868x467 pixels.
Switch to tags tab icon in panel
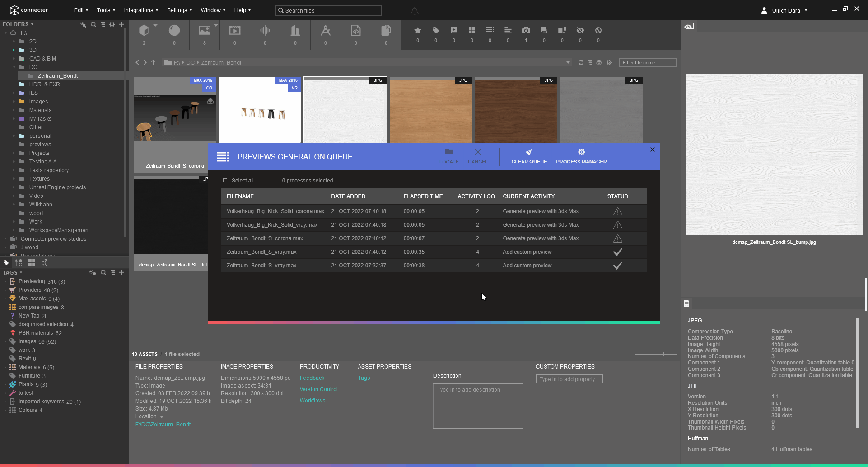pos(6,262)
